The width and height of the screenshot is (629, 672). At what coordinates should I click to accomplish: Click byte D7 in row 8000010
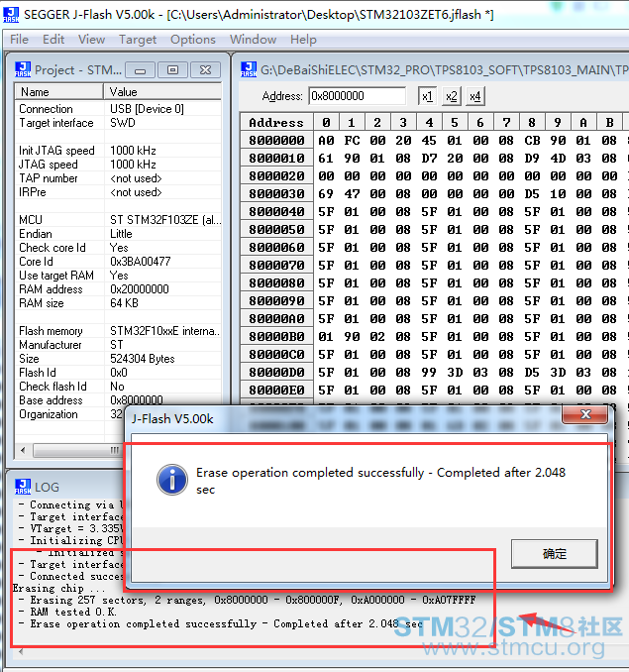point(429,159)
